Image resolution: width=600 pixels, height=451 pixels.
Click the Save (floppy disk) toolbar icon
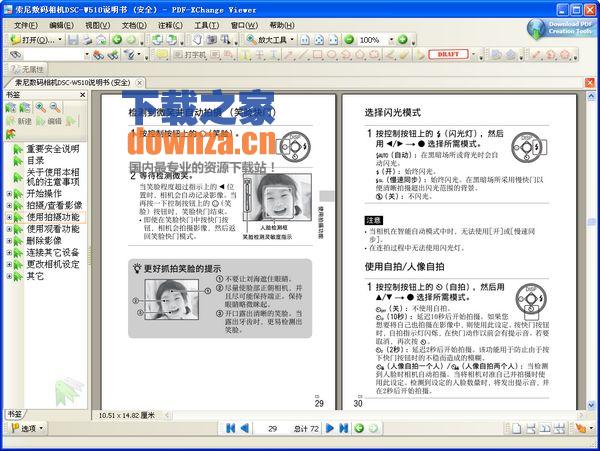(73, 40)
